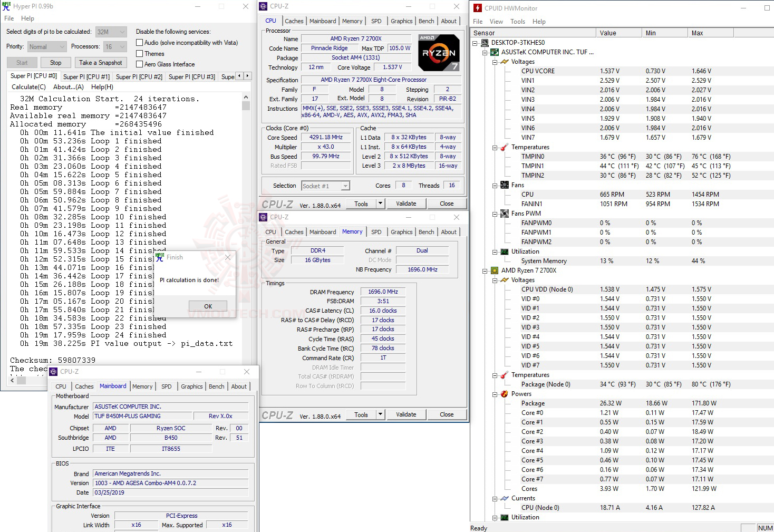This screenshot has height=532, width=774.
Task: Click the Stop button in Hyper PI
Action: coord(56,63)
